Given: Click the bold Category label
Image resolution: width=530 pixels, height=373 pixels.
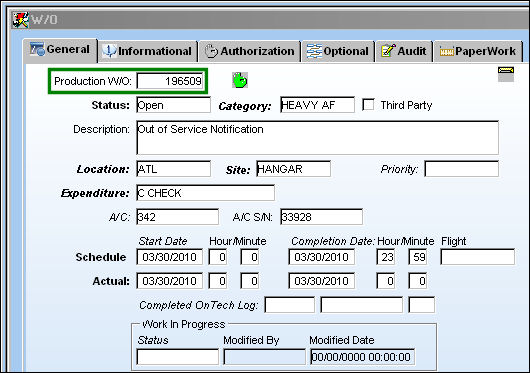Looking at the screenshot, I should click(x=245, y=106).
